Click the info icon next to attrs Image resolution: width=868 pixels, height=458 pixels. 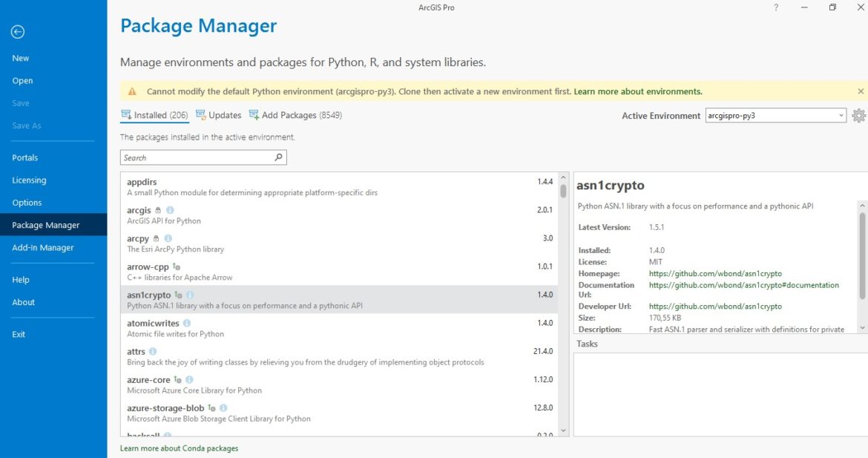pyautogui.click(x=153, y=352)
